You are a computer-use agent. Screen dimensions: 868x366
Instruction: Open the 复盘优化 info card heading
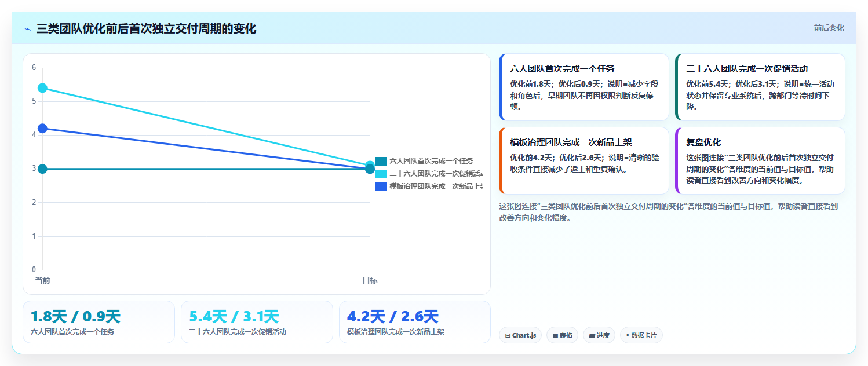(703, 142)
